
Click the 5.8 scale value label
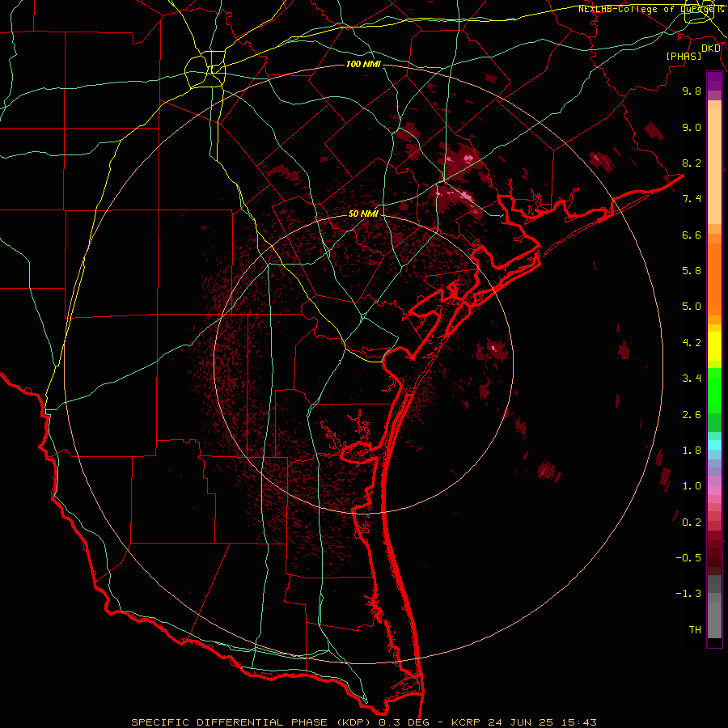pos(692,271)
